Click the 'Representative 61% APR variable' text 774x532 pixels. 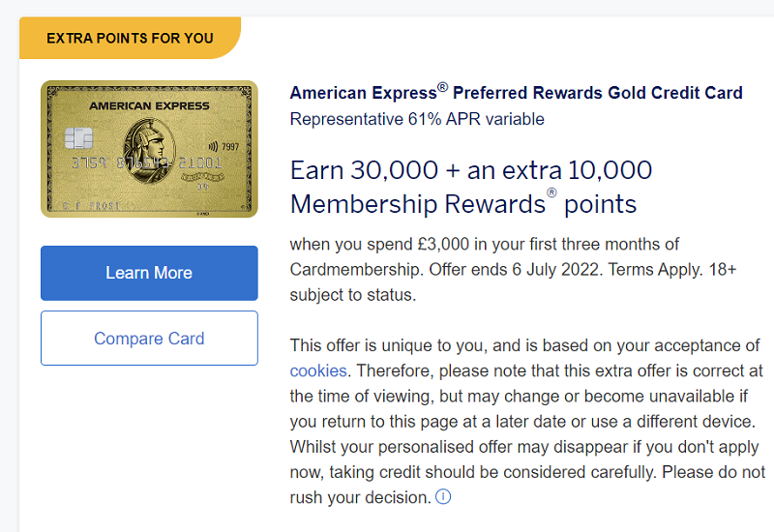pos(417,119)
